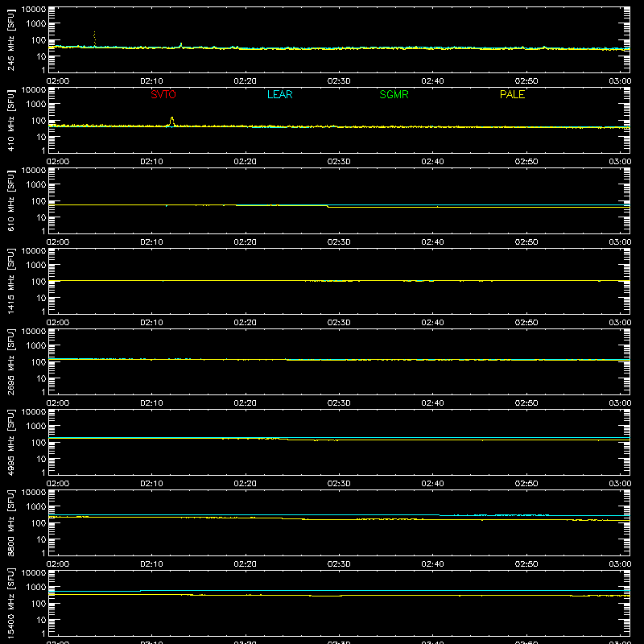The height and width of the screenshot is (644, 644).
Task: Click the 02:00 tick label below 2695 MHz plot
Action: point(58,403)
